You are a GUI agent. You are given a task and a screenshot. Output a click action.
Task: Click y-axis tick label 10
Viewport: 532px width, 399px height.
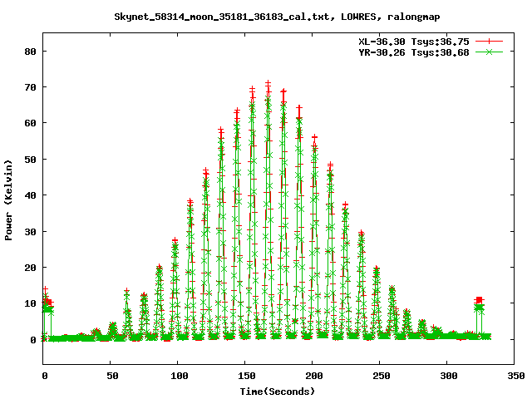coord(30,303)
